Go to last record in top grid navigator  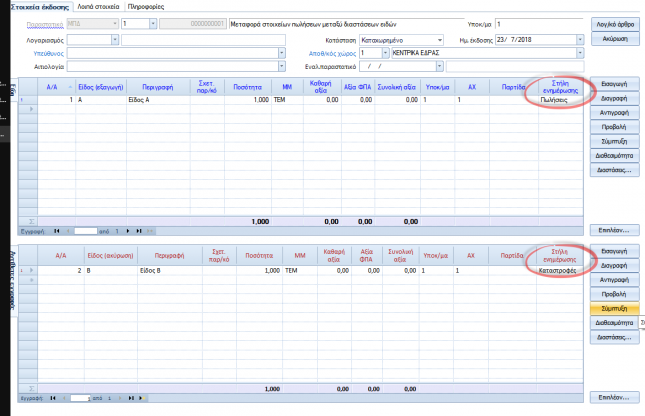pyautogui.click(x=139, y=231)
